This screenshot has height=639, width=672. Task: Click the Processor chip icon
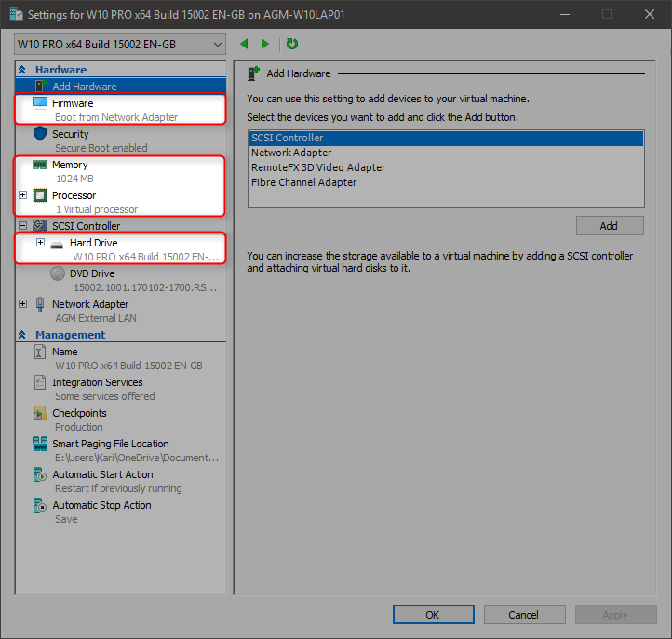click(40, 195)
